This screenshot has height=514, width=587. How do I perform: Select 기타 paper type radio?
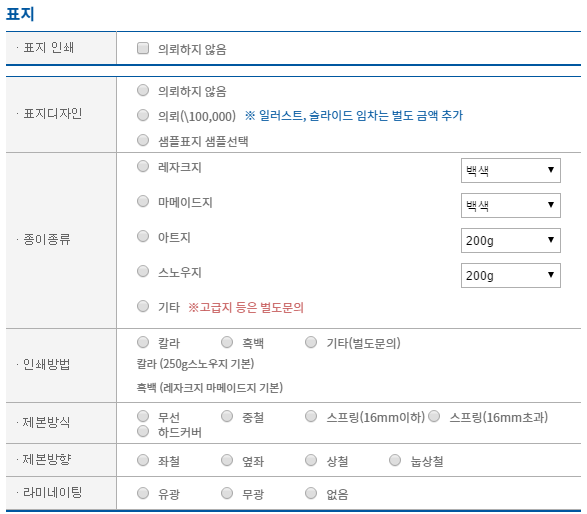(143, 306)
